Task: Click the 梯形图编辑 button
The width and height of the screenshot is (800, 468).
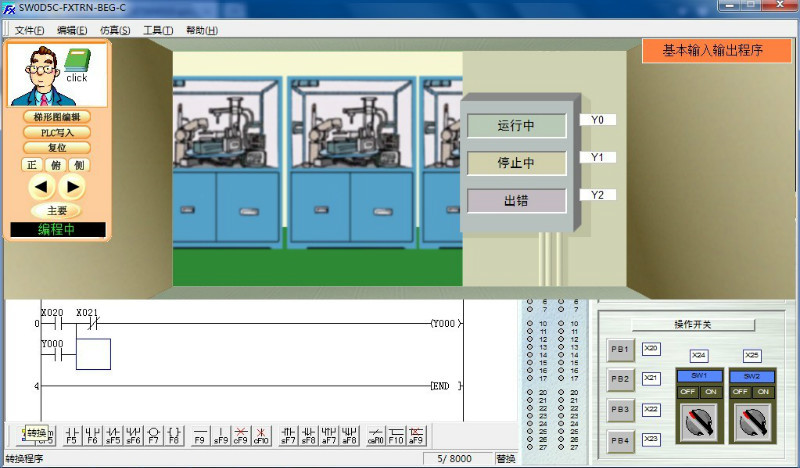Action: coord(58,117)
